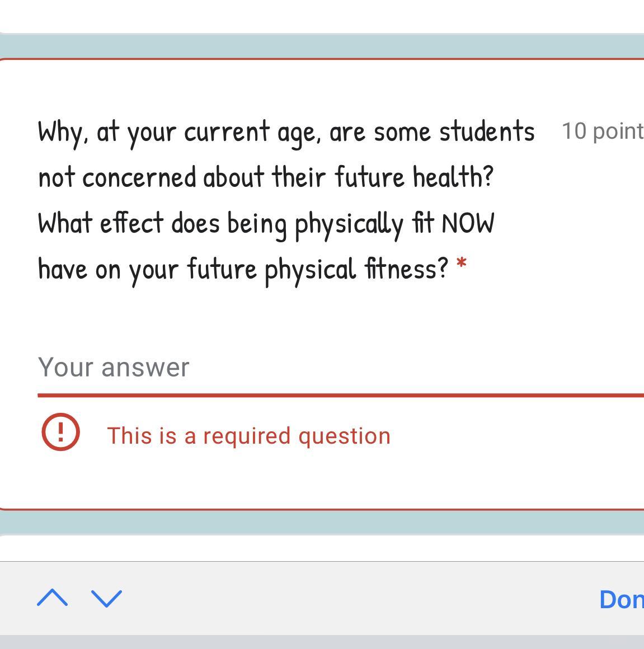The height and width of the screenshot is (649, 644).
Task: Click the red underline below Your answer
Action: 336,395
